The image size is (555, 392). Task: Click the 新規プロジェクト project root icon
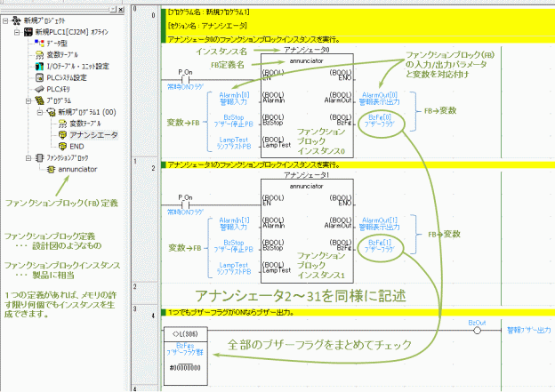coord(16,20)
